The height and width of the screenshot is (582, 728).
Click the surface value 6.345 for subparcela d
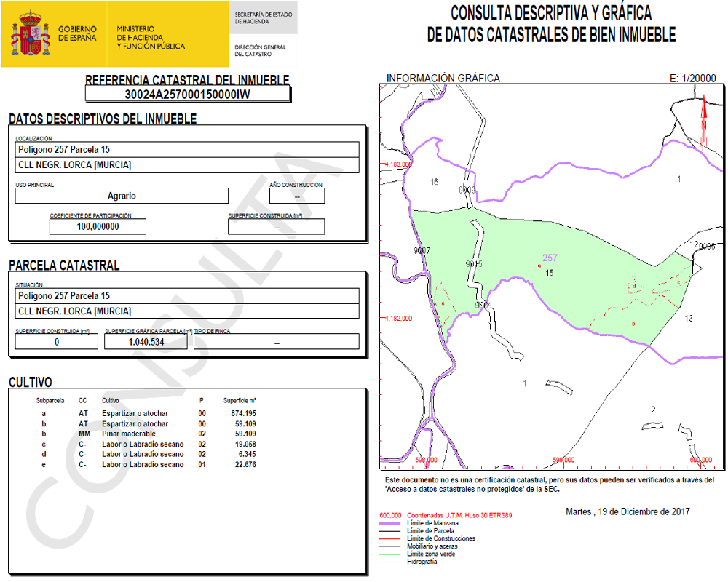[x=248, y=455]
